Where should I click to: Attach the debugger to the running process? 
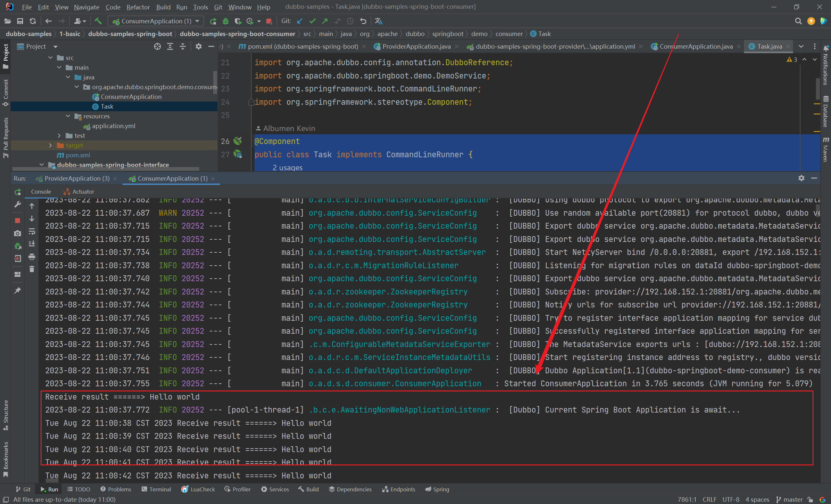click(x=18, y=246)
